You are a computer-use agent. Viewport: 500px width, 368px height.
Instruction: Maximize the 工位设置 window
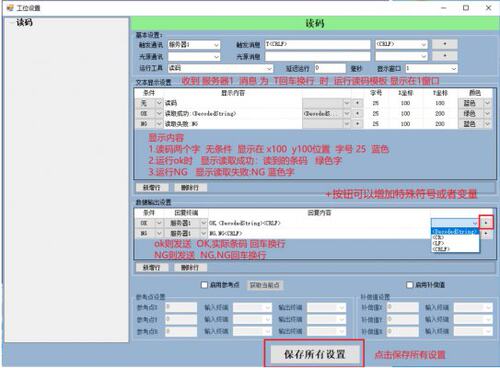[466, 8]
